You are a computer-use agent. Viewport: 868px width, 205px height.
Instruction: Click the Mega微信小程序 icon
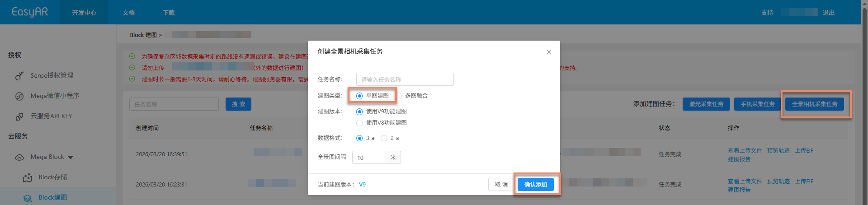click(19, 96)
